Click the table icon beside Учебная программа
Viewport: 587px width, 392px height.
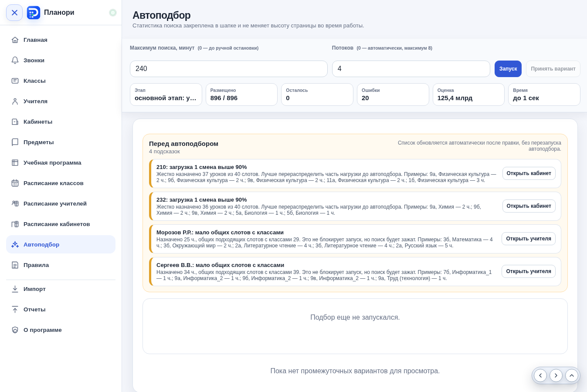[x=15, y=162]
